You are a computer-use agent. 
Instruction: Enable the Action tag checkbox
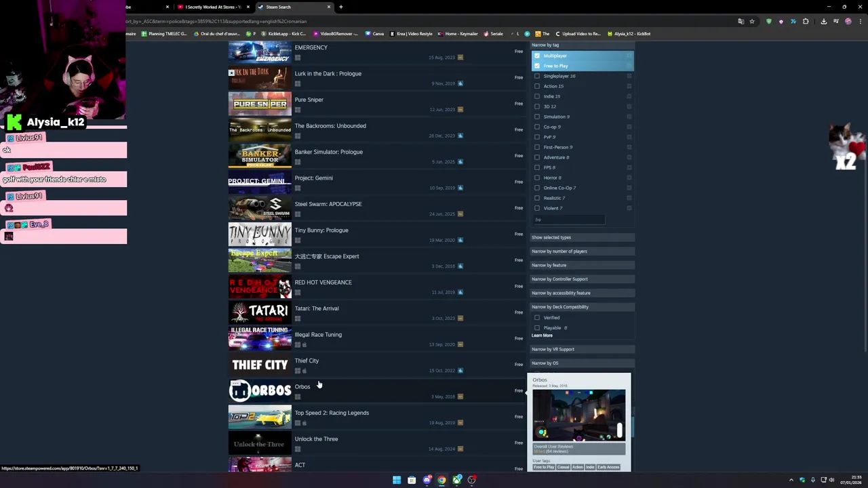tap(537, 86)
